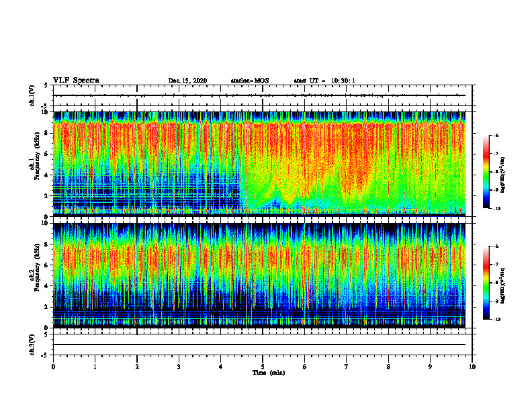Click the 'ch.1(V)' axis label
The width and height of the screenshot is (532, 411).
[x=32, y=95]
